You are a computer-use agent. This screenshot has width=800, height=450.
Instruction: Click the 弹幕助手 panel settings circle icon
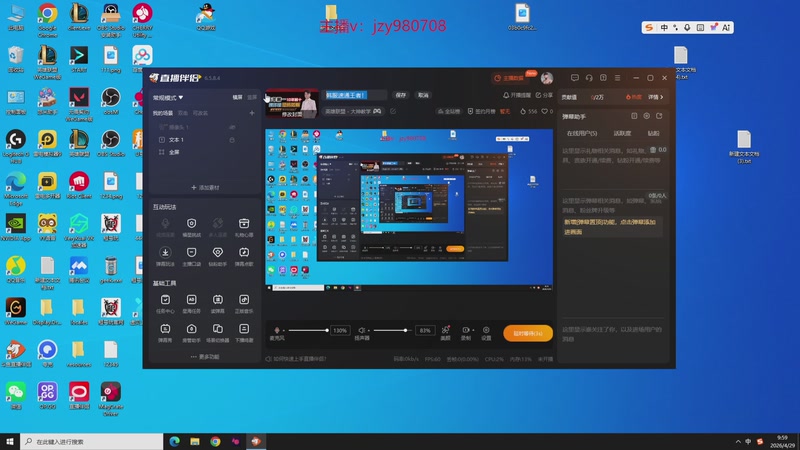646,116
